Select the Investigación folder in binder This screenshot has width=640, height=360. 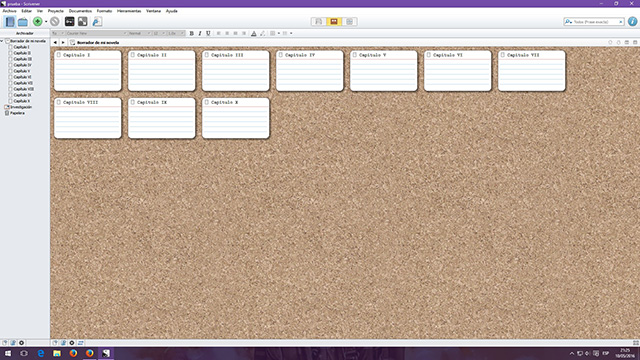click(21, 107)
